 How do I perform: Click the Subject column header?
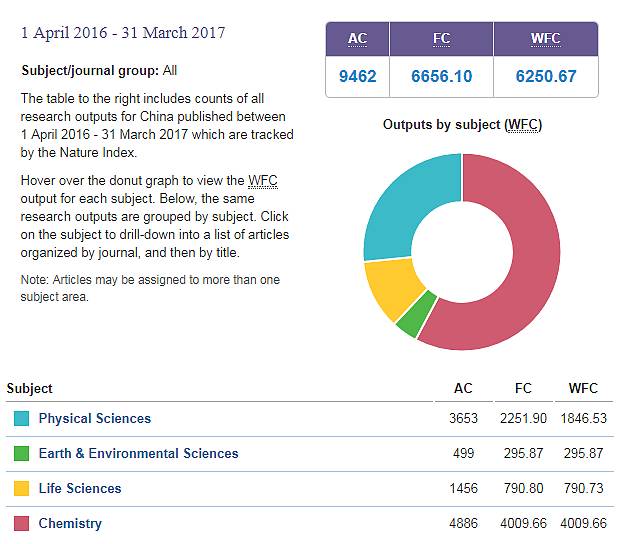[29, 388]
